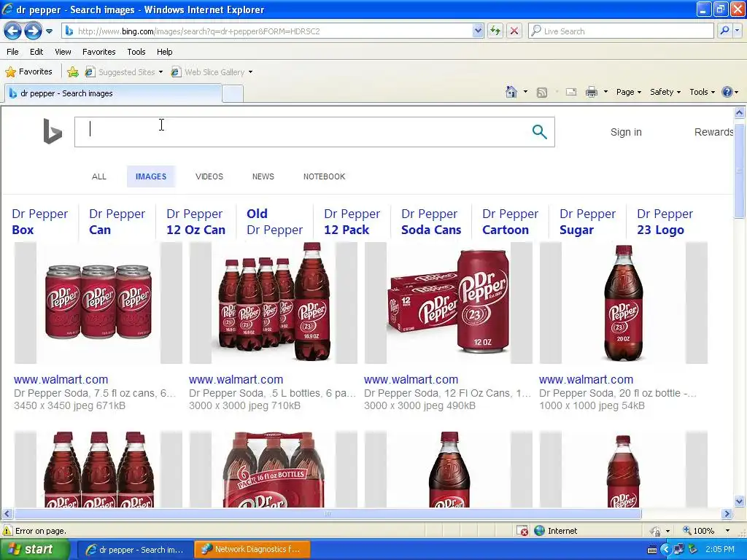Image resolution: width=747 pixels, height=560 pixels.
Task: Click the keyboard icon in system tray
Action: point(652,550)
